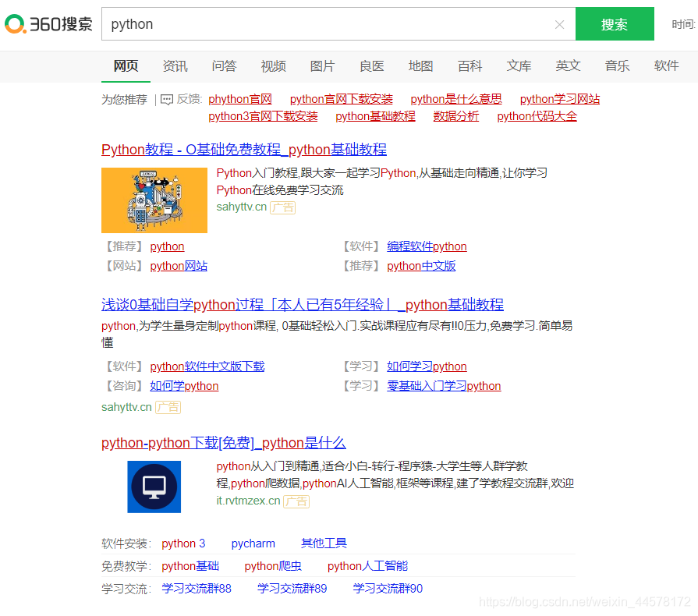Click the python3官网下载安装 suggestion

coord(263,117)
